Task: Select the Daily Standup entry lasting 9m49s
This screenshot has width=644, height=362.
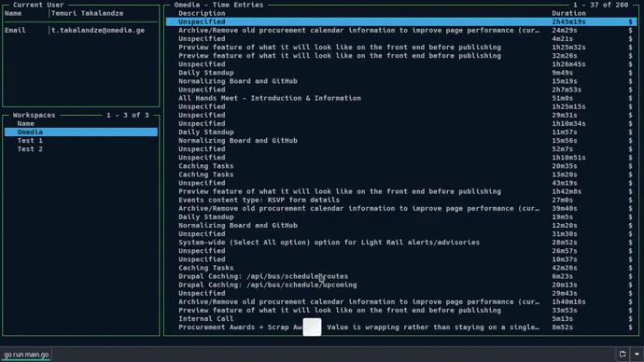Action: (x=401, y=73)
